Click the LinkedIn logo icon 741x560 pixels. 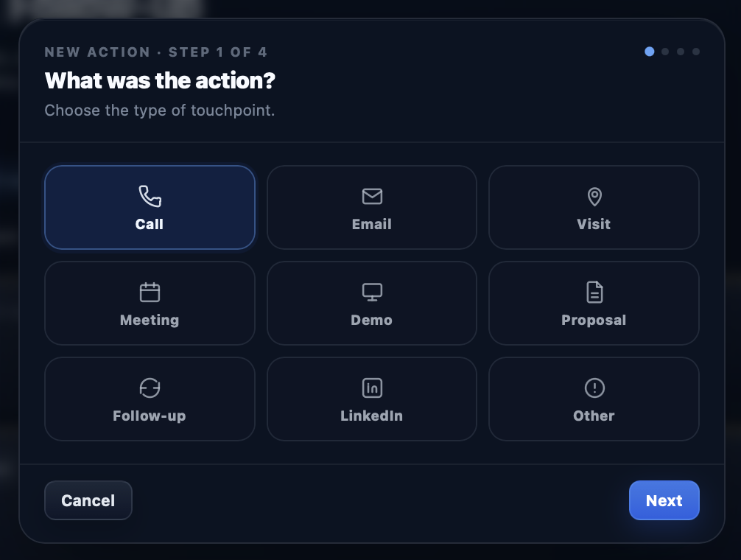coord(371,388)
